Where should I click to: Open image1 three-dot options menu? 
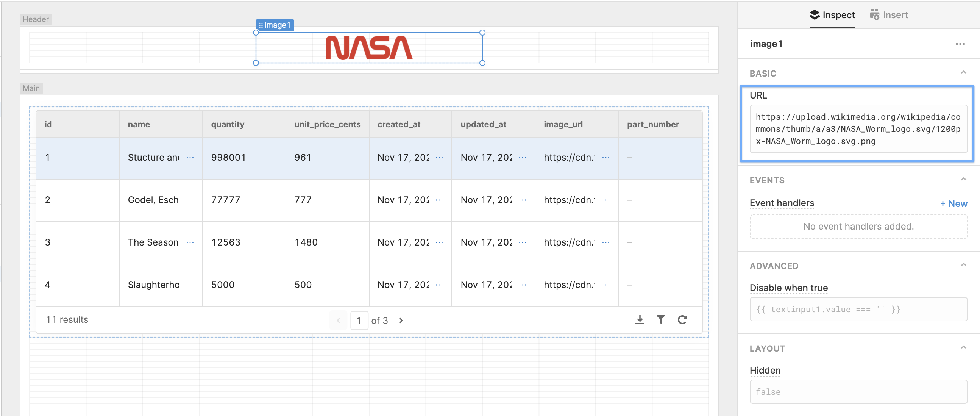tap(960, 44)
